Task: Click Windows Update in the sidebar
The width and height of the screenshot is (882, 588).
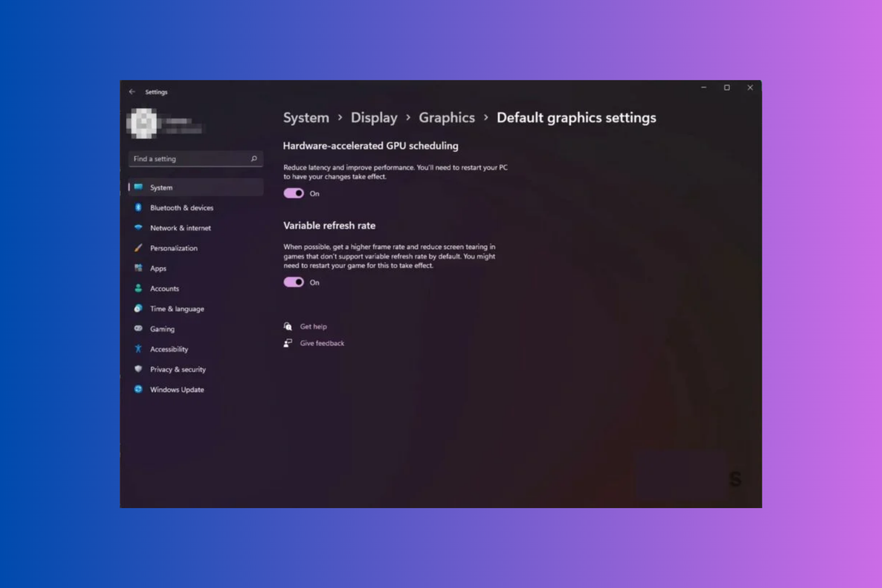Action: click(x=176, y=389)
